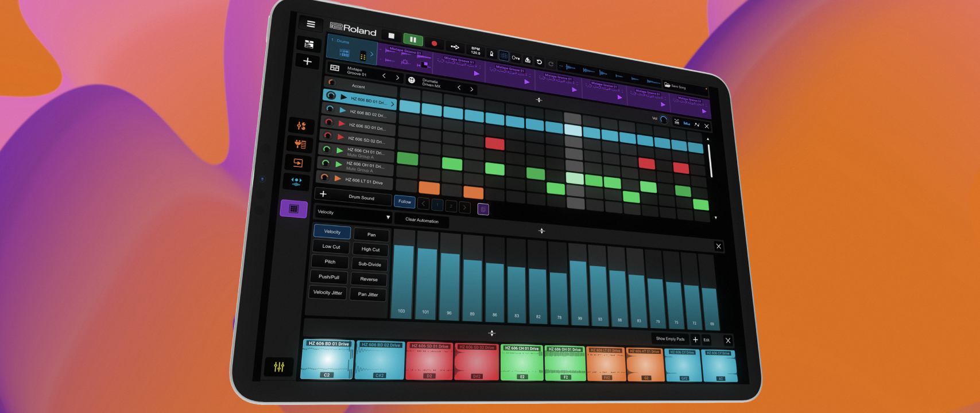This screenshot has width=980, height=413.
Task: Start recording with the red dot button
Action: pyautogui.click(x=434, y=43)
